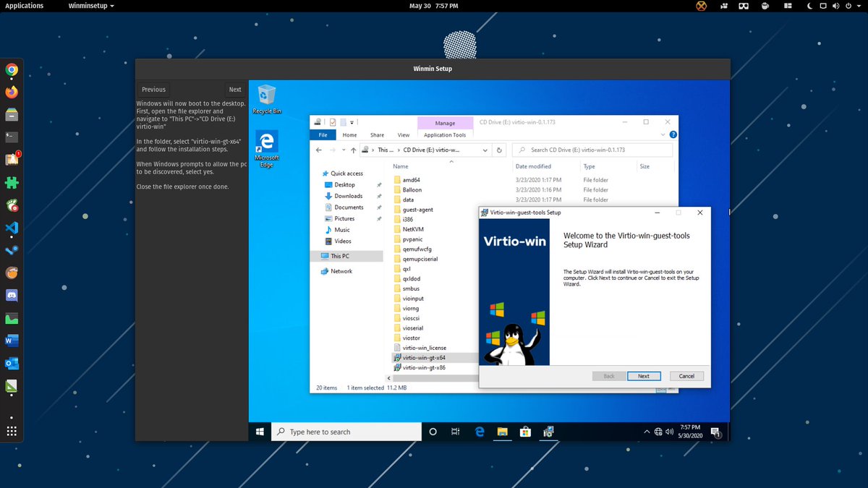Show all applications grid in dock

[x=12, y=432]
